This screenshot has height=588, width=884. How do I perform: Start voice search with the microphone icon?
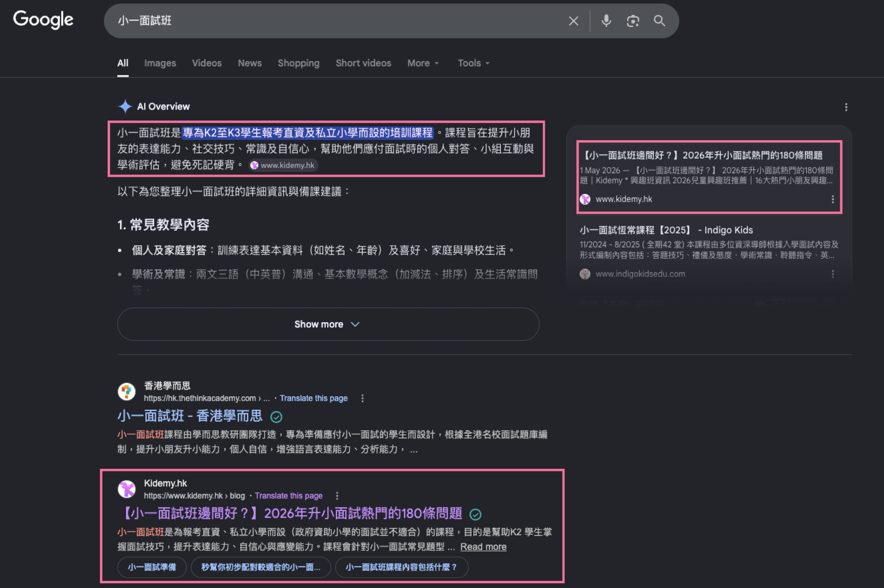(606, 21)
